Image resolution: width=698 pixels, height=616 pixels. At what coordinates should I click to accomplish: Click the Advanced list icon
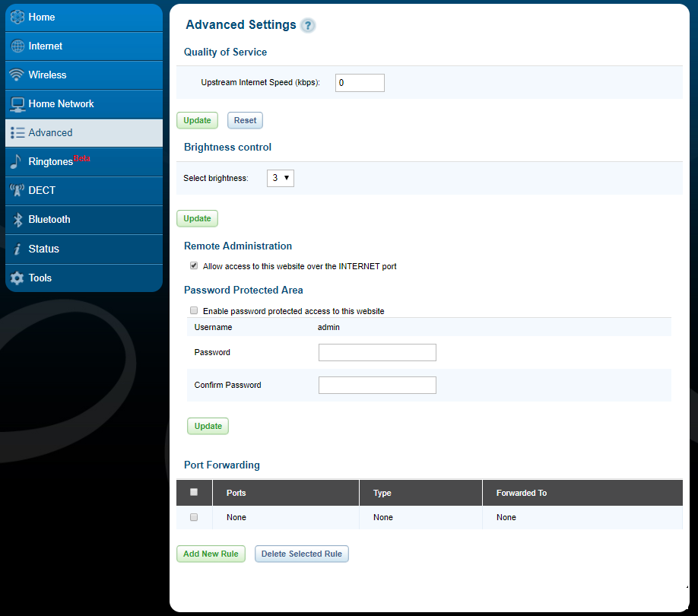17,132
